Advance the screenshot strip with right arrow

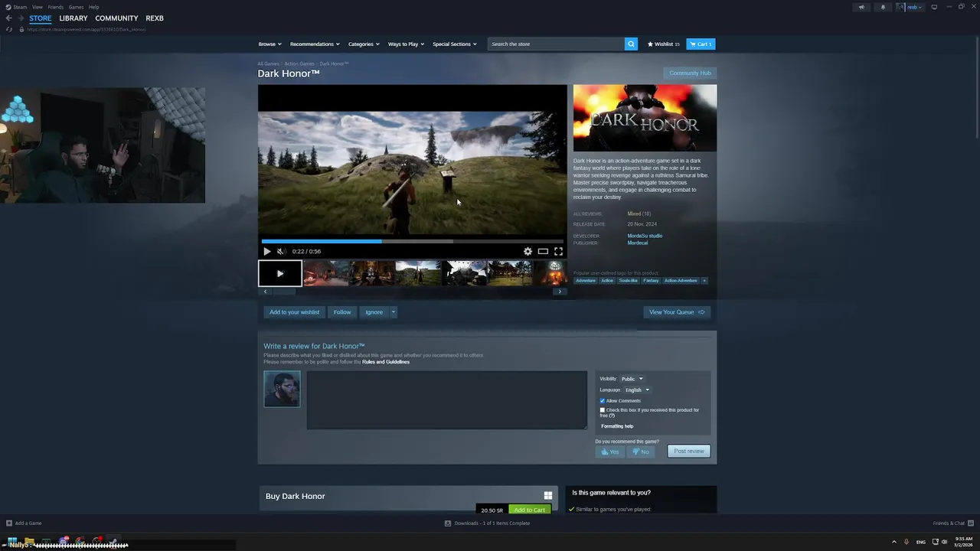[x=560, y=292]
